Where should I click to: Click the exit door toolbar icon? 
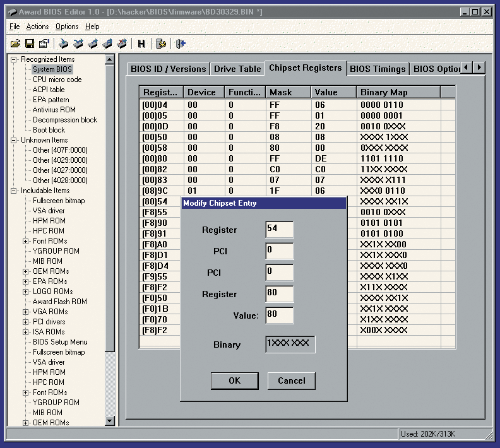[181, 44]
